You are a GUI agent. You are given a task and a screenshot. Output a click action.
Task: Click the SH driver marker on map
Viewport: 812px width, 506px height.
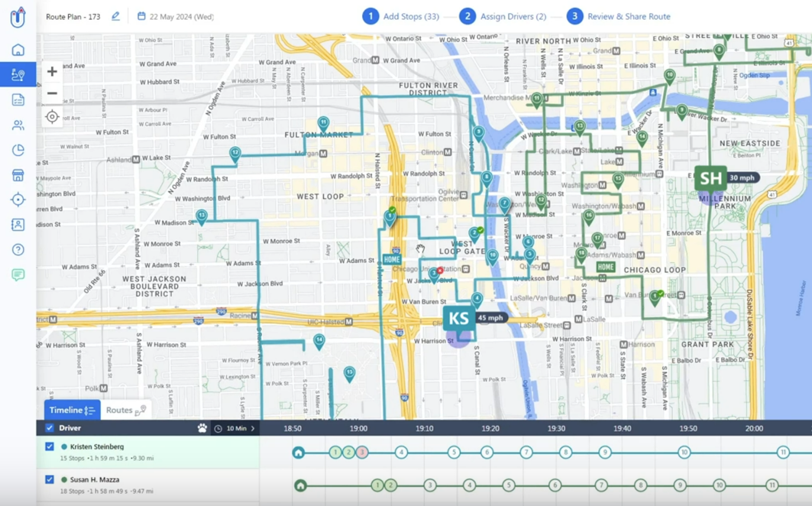tap(710, 178)
